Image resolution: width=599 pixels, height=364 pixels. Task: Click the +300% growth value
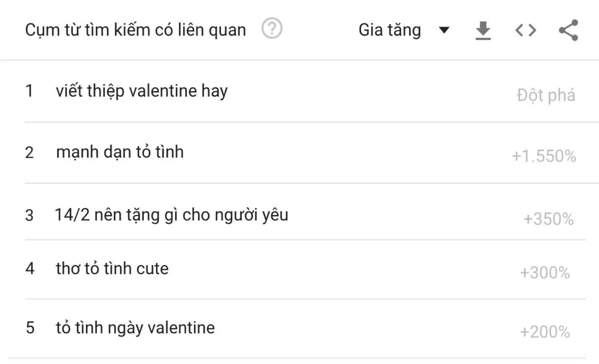coord(545,273)
